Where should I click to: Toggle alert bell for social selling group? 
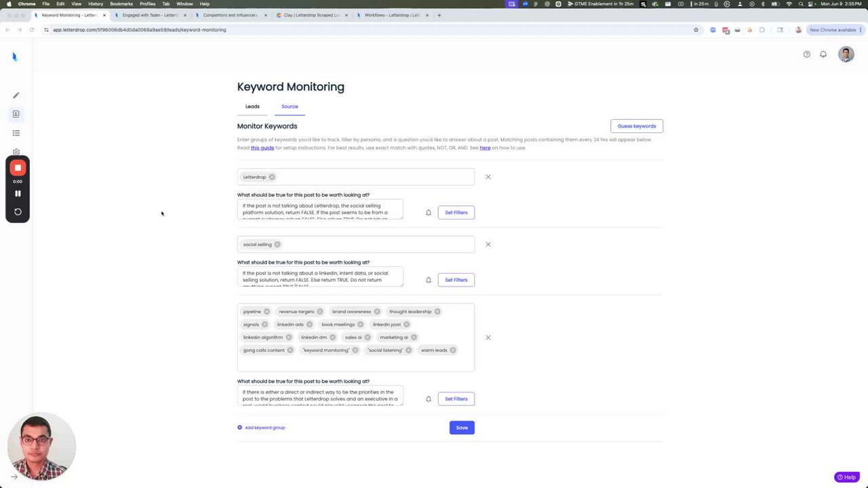click(429, 280)
